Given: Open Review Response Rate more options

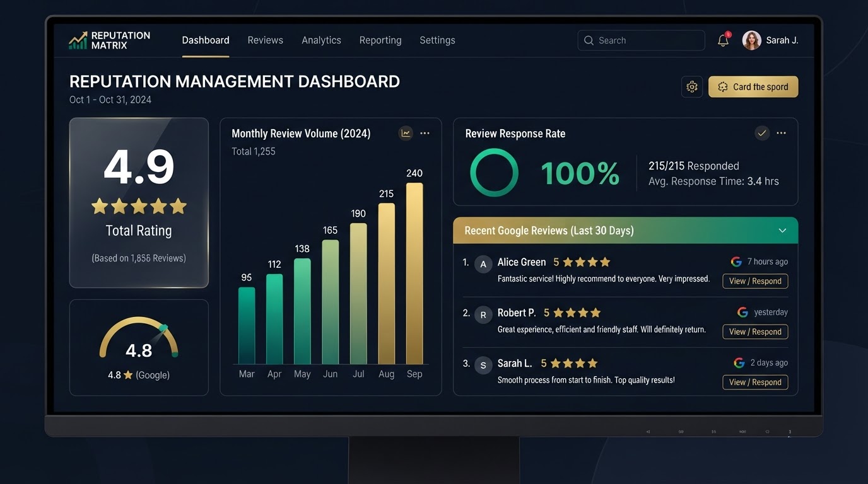Looking at the screenshot, I should tap(782, 133).
